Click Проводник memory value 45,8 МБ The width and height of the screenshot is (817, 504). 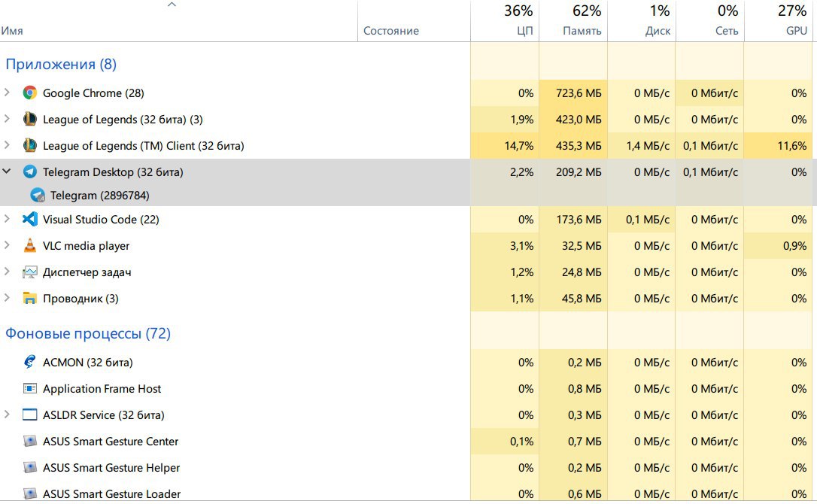pyautogui.click(x=582, y=299)
